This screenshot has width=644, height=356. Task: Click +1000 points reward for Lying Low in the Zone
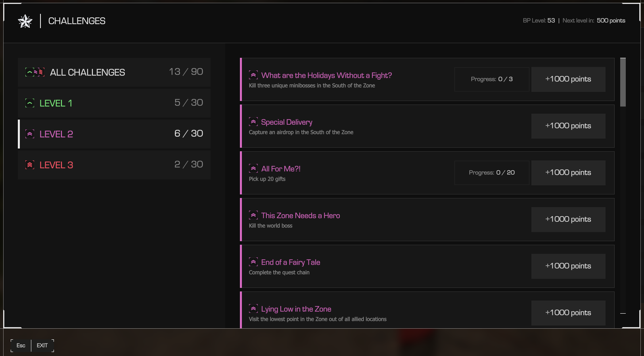[x=568, y=313]
